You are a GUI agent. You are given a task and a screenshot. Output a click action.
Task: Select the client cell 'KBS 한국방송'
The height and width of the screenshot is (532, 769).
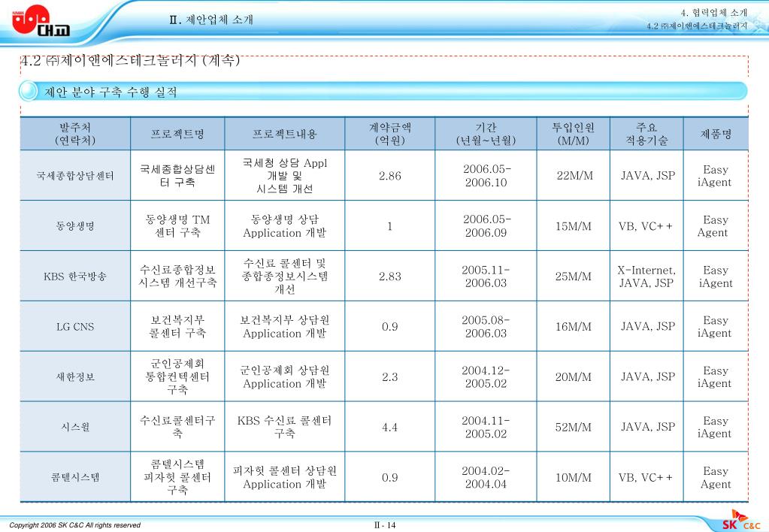point(75,276)
